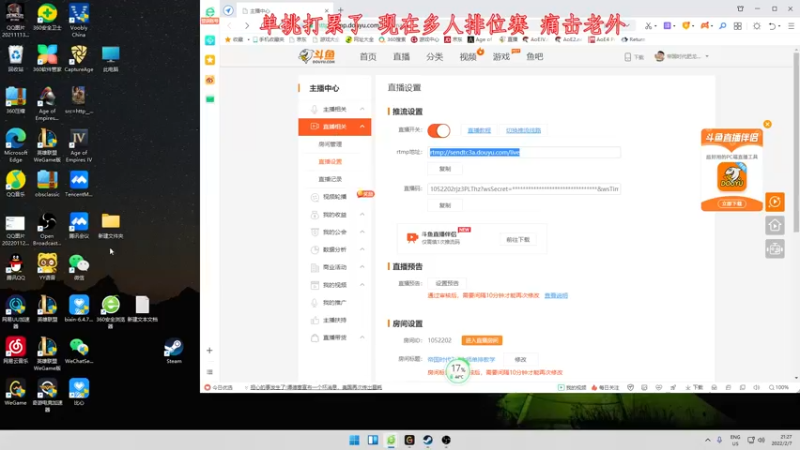Viewport: 800px width, 450px height.
Task: Open 视频轮播 in the sidebar
Action: 335,197
